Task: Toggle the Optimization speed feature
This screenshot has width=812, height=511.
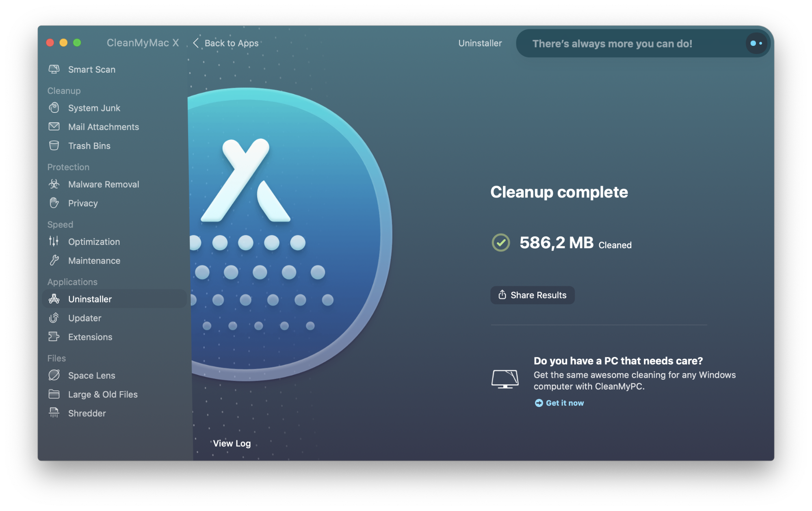Action: [94, 241]
